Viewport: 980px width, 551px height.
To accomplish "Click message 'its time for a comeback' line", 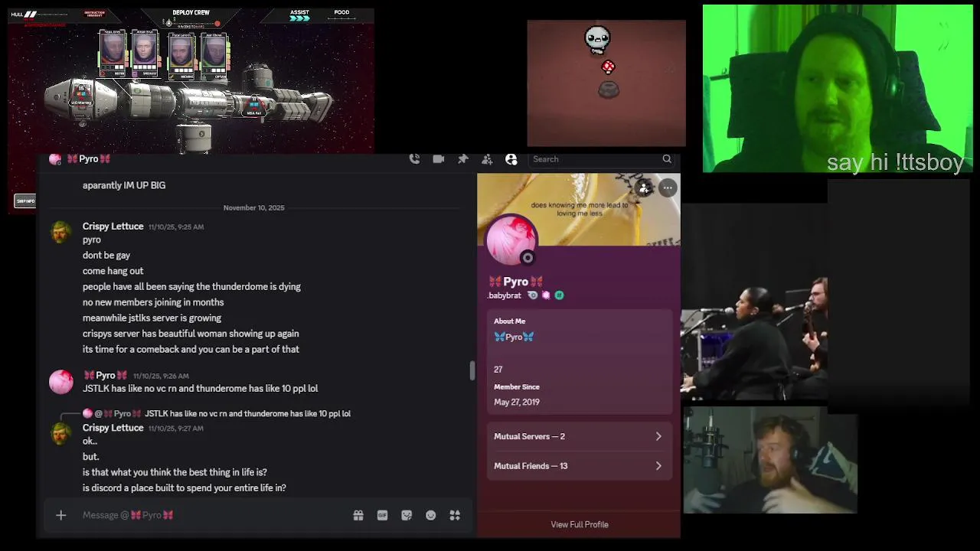I will 191,349.
